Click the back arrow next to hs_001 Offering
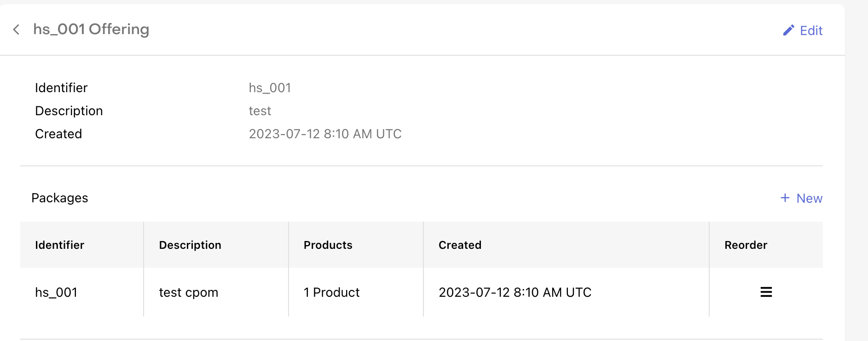The height and width of the screenshot is (341, 868). (x=17, y=29)
